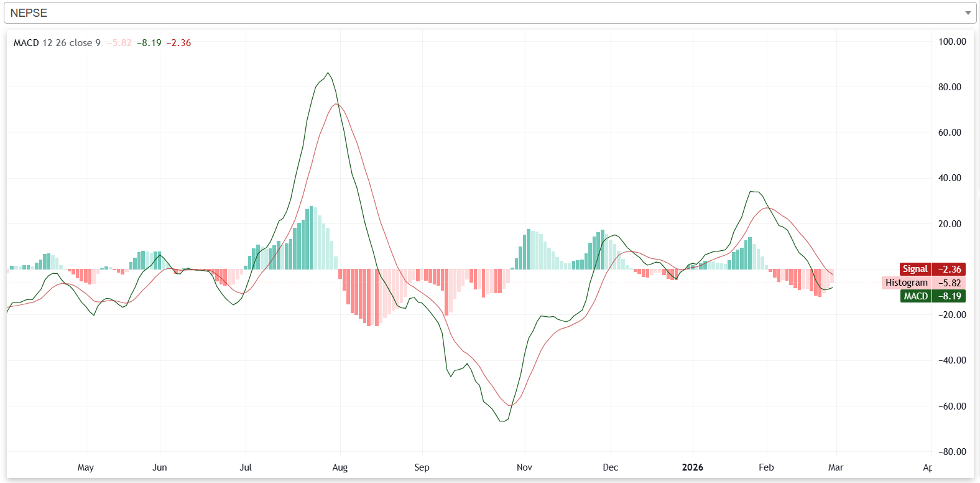The height and width of the screenshot is (483, 980).
Task: Click the 40.00 level on the price axis
Action: [950, 178]
